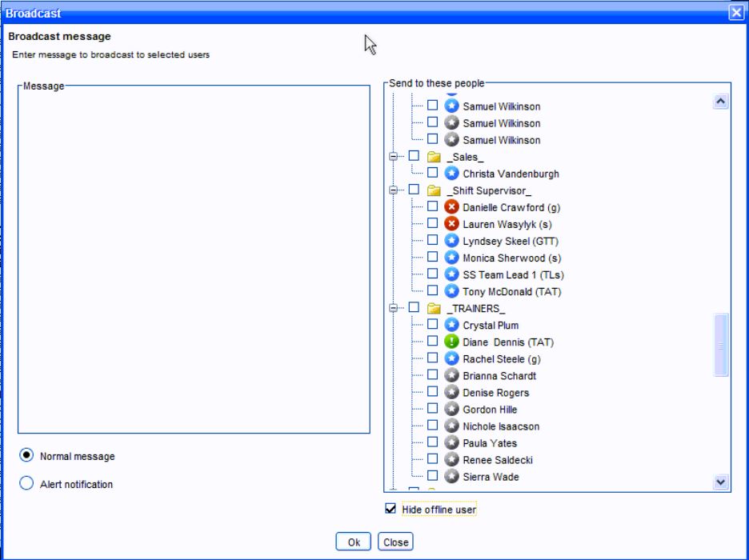Uncheck the Hide offline user checkbox
Screen dimensions: 749x560
tap(391, 509)
